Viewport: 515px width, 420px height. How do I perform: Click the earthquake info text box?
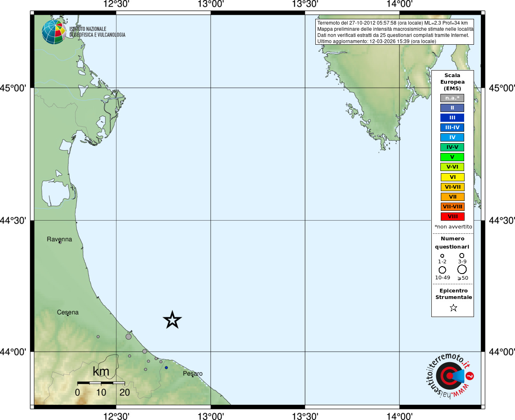tap(394, 32)
